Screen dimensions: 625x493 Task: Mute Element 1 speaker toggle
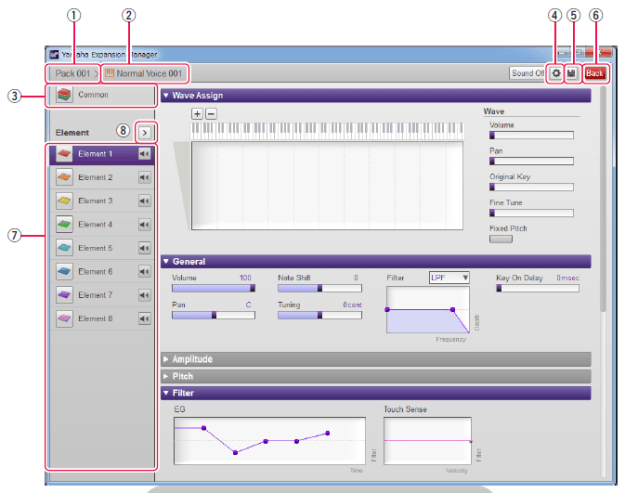(144, 154)
